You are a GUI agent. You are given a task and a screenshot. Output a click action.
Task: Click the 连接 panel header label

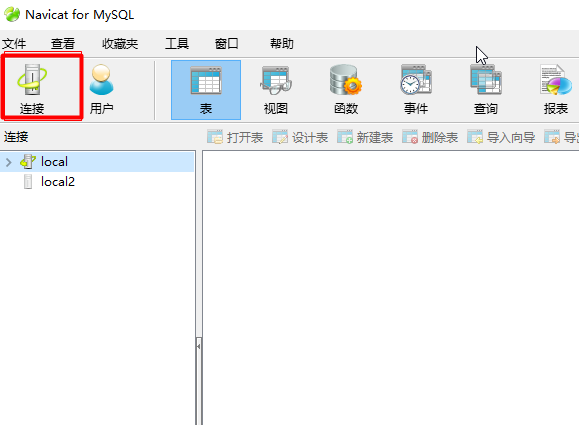pyautogui.click(x=16, y=137)
